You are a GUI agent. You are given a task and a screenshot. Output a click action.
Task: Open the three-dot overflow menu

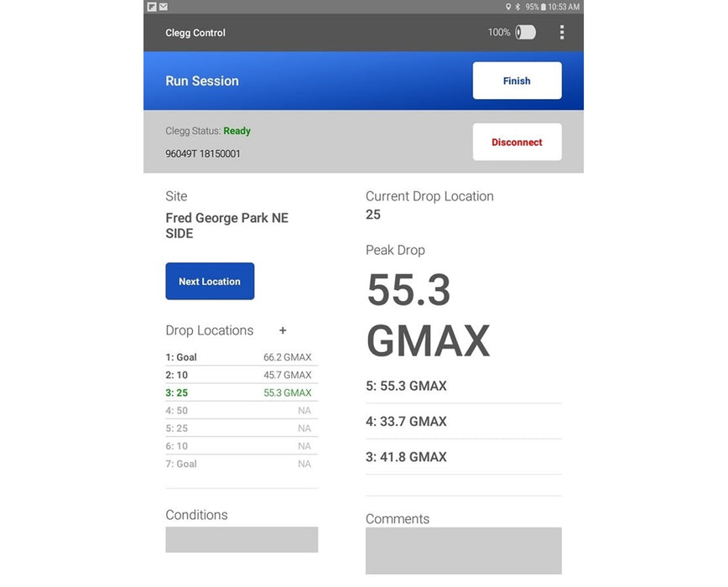click(561, 33)
